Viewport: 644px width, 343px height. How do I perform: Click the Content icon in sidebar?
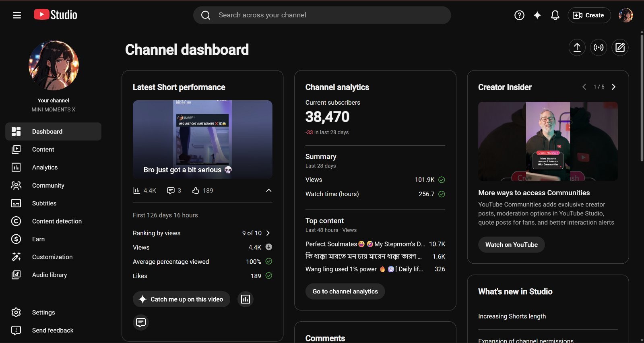coord(16,149)
